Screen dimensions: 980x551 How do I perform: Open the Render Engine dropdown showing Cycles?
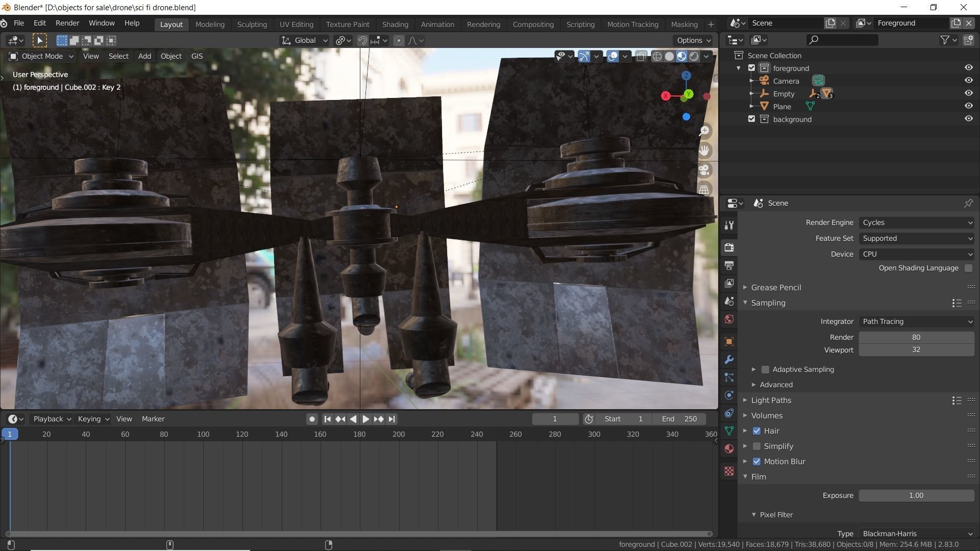pos(917,222)
